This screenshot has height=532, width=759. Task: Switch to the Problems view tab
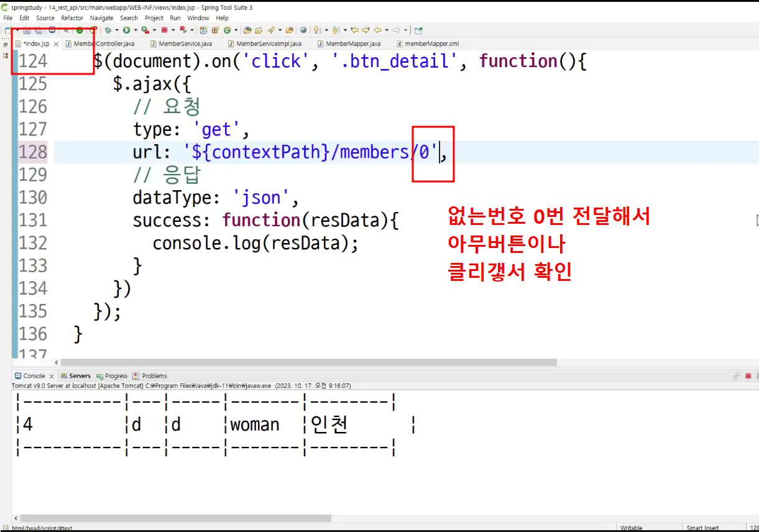[x=150, y=376]
